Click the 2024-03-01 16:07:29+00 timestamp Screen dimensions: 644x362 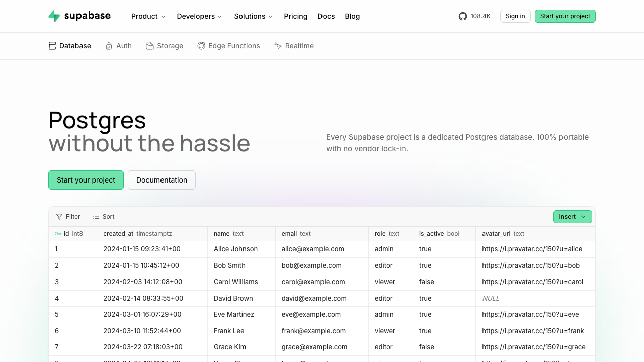[143, 314]
